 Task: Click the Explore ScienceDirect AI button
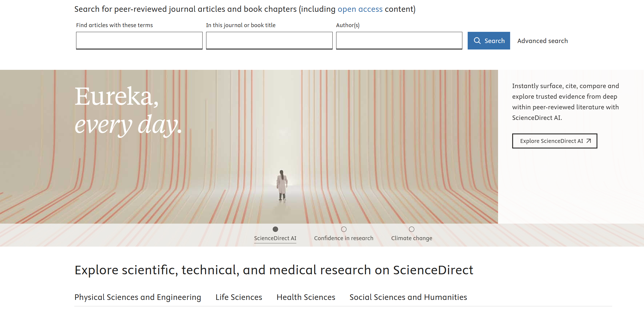pos(554,141)
